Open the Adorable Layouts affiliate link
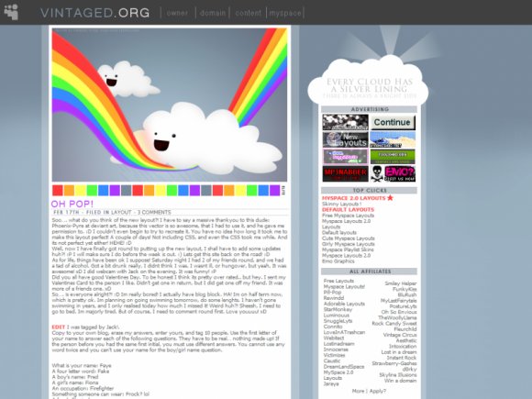 pos(344,304)
